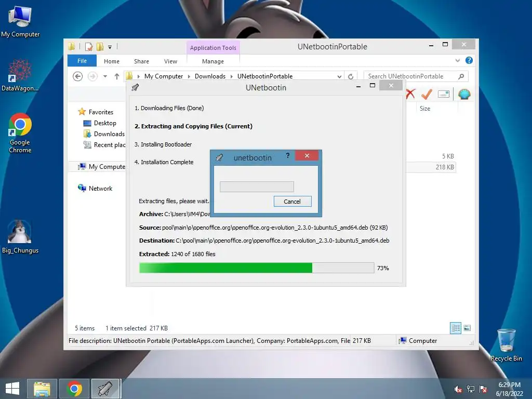
Task: Switch to details view layout
Action: click(x=456, y=328)
